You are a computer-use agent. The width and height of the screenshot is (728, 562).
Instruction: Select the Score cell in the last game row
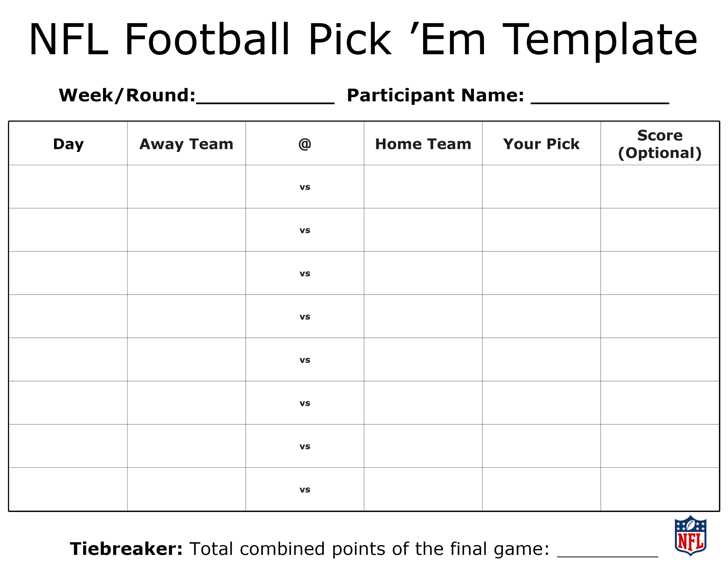pyautogui.click(x=660, y=489)
